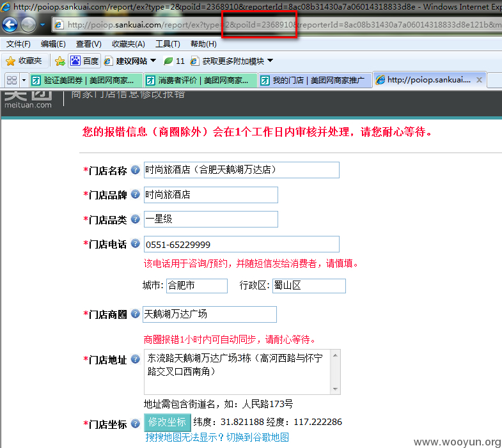This screenshot has width=502, height=448.
Task: Switch to the 验证美团券 tab
Action: 86,80
